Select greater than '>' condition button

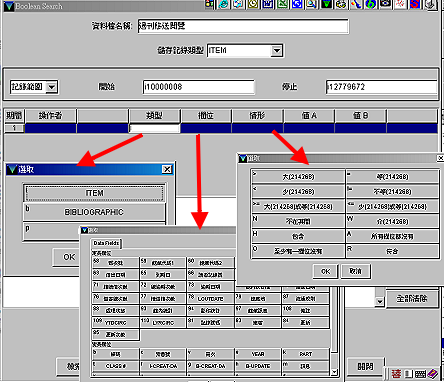point(298,177)
